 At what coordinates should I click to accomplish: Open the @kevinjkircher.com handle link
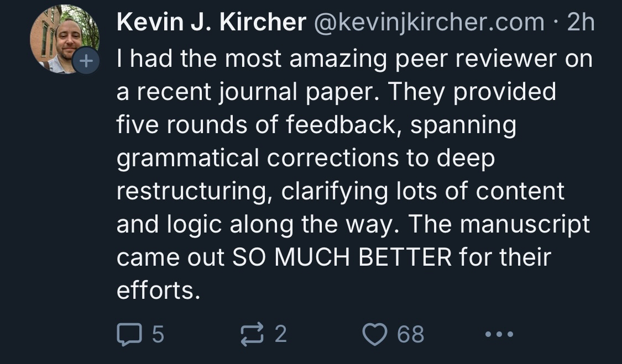(430, 23)
